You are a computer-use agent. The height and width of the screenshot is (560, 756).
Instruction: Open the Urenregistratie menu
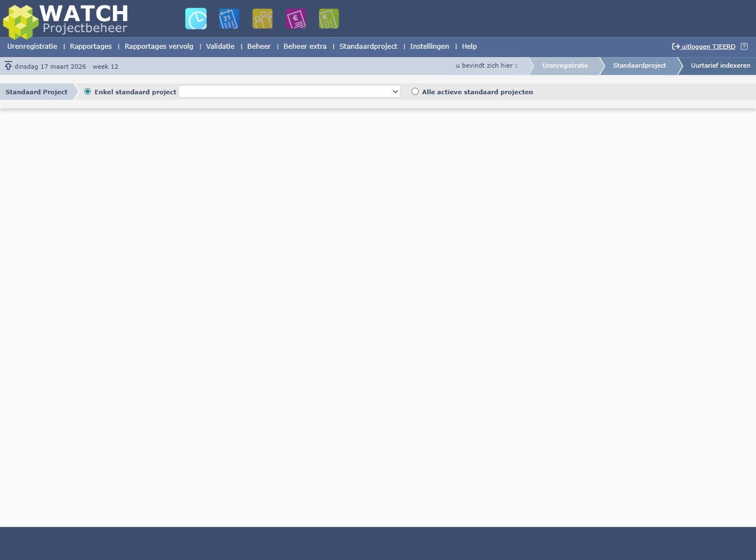[x=32, y=47]
